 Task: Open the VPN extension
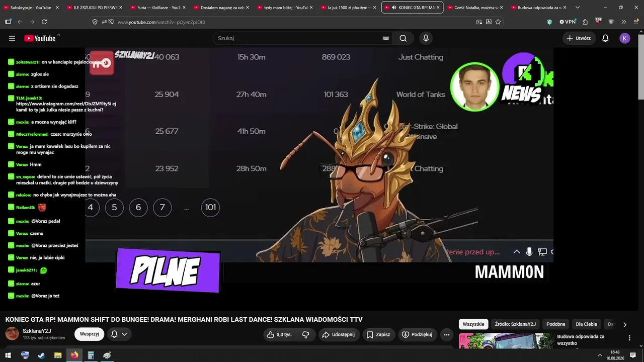[568, 22]
